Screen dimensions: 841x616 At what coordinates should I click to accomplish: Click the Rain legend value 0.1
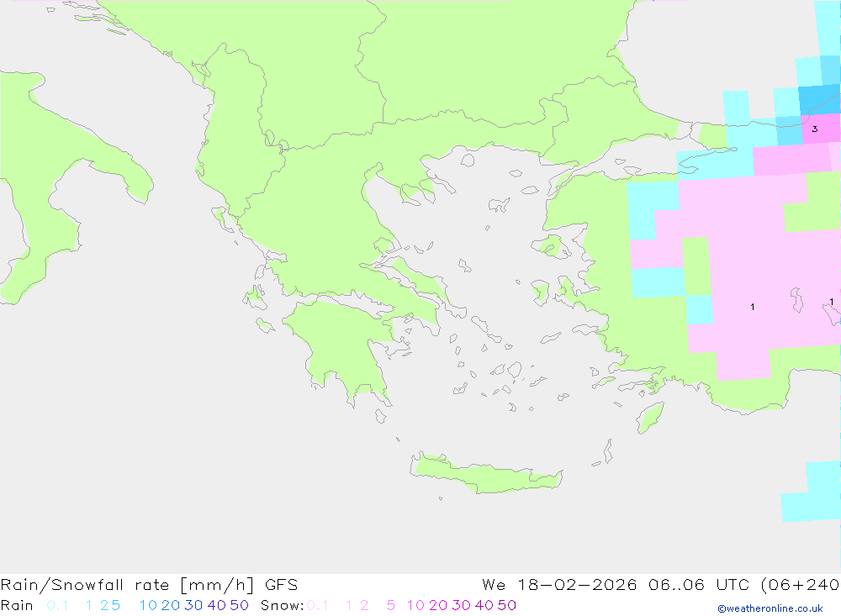pyautogui.click(x=57, y=605)
